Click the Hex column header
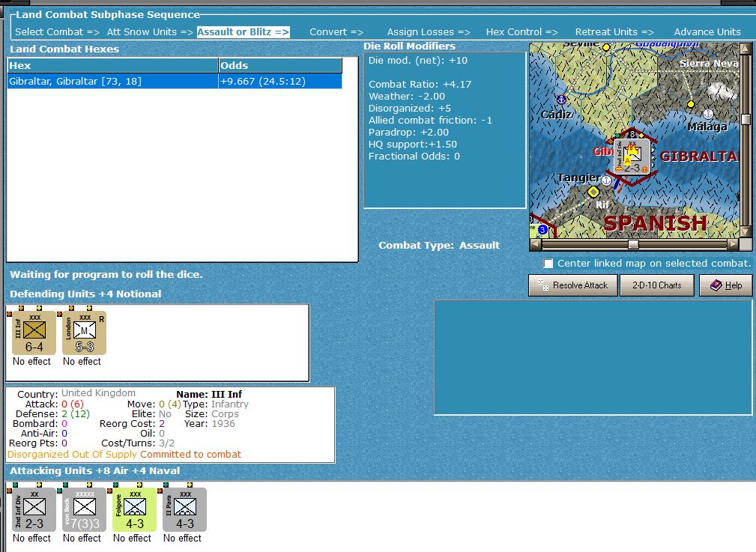 click(113, 65)
